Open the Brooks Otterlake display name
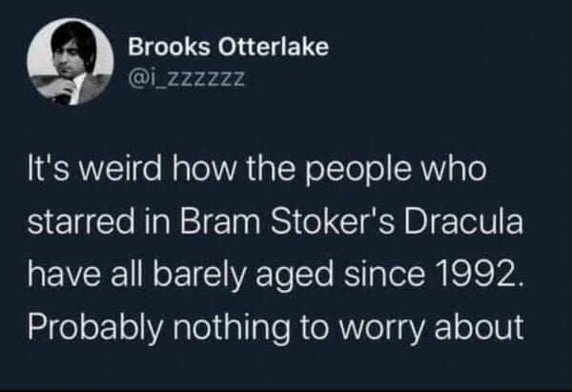The image size is (572, 392). [228, 48]
